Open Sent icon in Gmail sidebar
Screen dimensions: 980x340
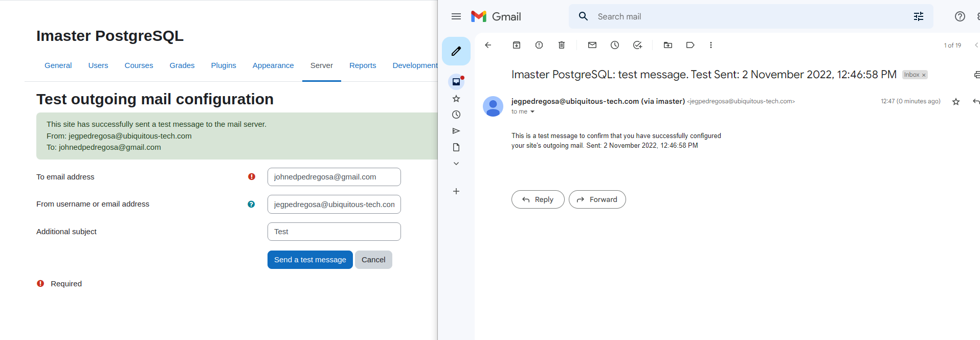click(x=456, y=131)
